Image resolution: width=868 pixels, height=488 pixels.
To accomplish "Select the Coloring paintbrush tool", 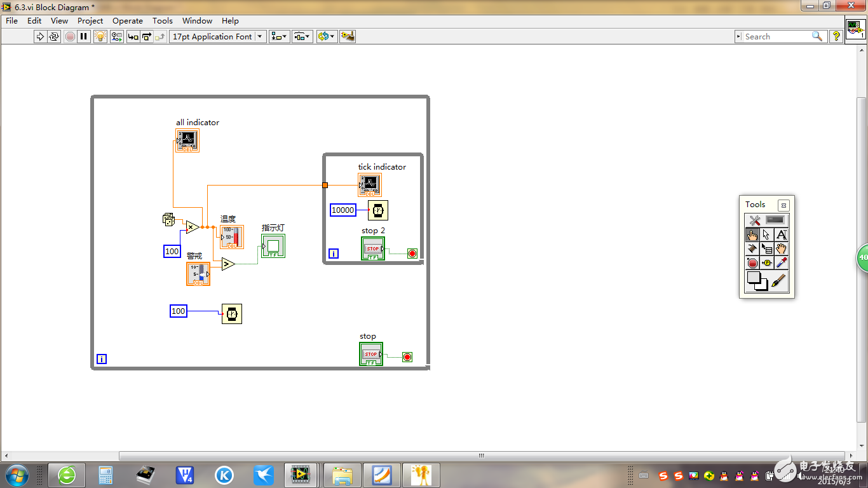I will point(779,280).
